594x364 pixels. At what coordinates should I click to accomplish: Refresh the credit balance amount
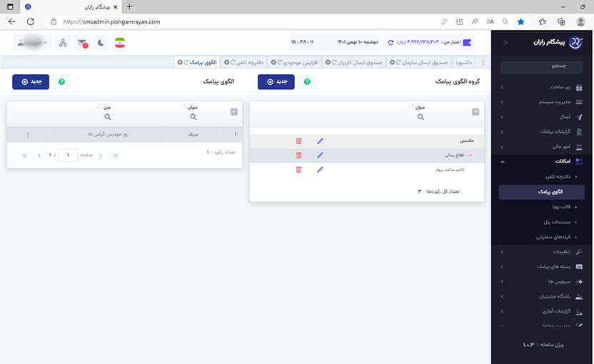[x=391, y=42]
